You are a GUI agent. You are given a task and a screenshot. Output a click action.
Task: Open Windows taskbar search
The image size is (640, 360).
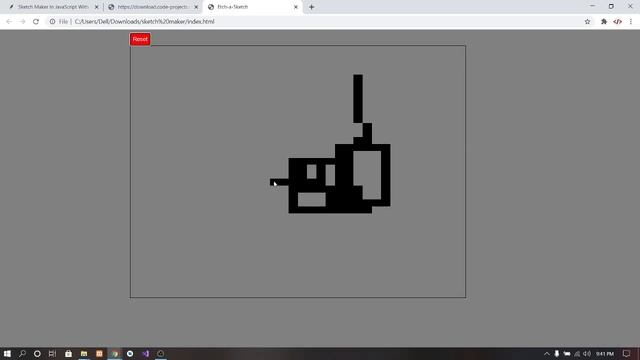pos(22,353)
